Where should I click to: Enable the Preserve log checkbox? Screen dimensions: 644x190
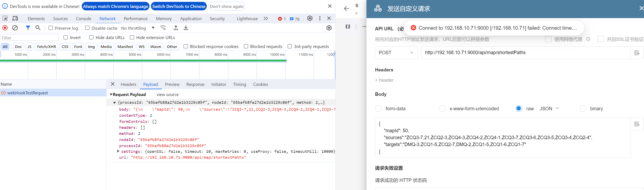pos(51,28)
